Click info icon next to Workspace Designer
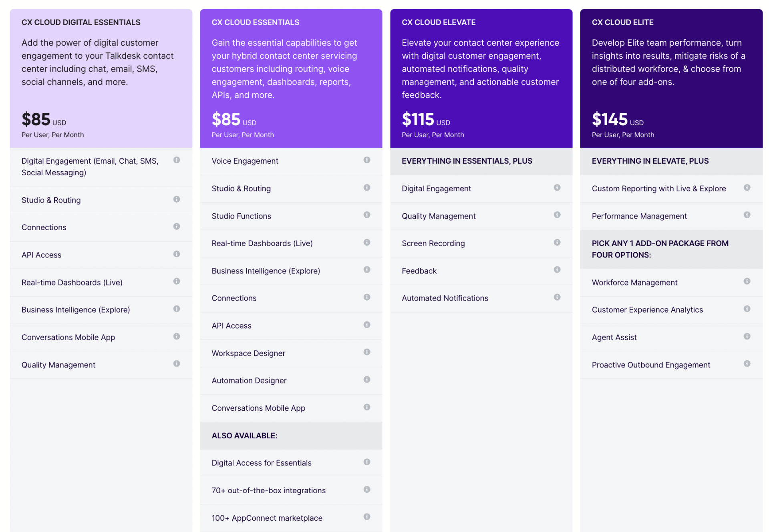The height and width of the screenshot is (532, 769). click(x=366, y=352)
